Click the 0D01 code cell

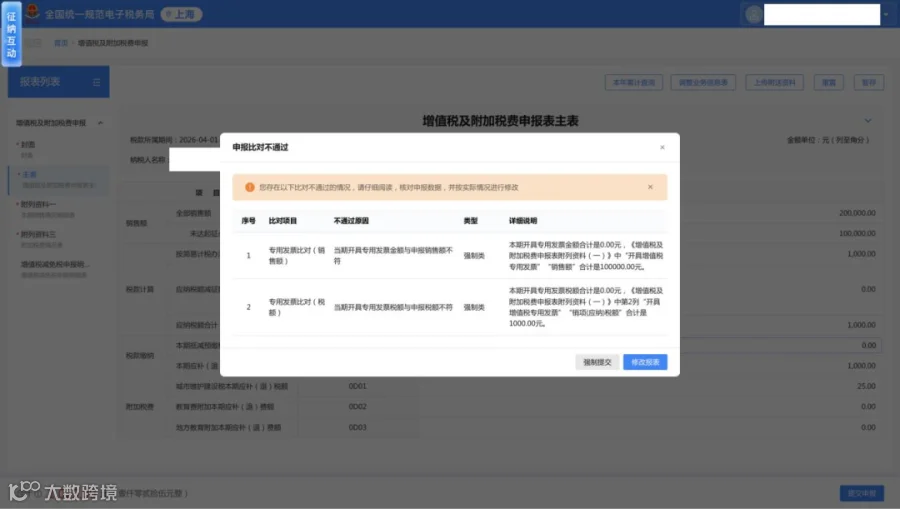358,386
